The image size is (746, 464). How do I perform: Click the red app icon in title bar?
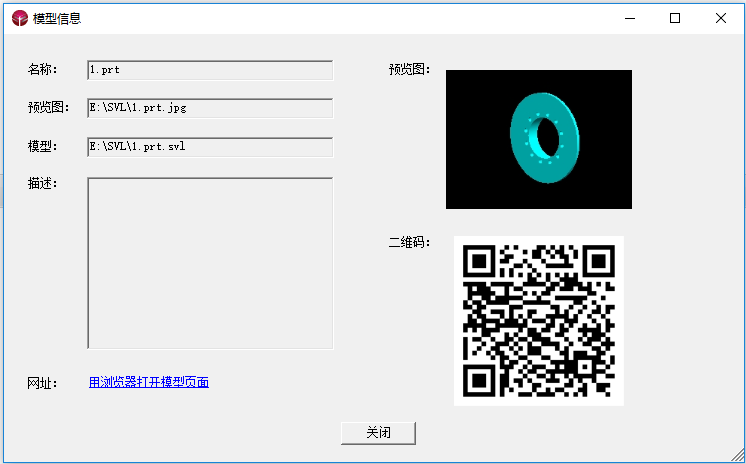(20, 18)
